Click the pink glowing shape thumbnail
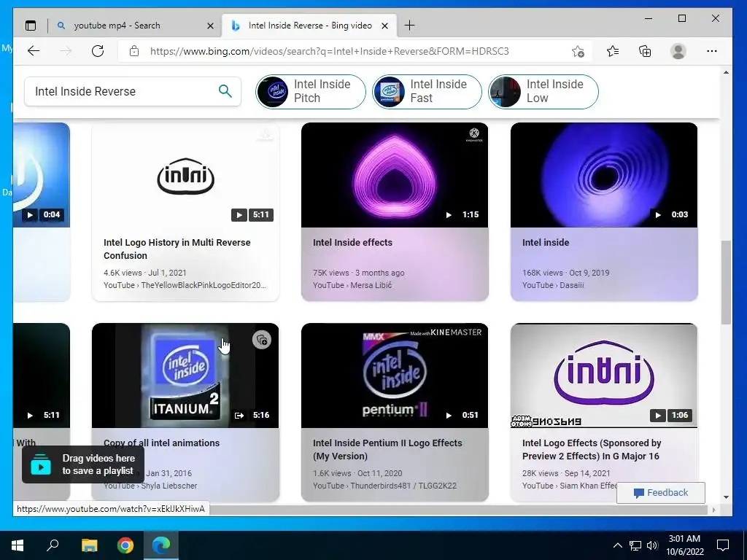The width and height of the screenshot is (747, 560). (395, 175)
